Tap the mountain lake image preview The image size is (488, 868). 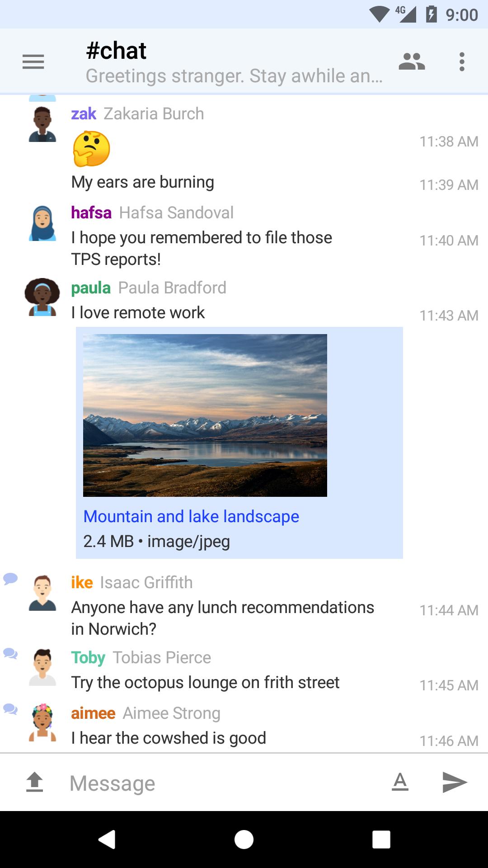point(204,415)
